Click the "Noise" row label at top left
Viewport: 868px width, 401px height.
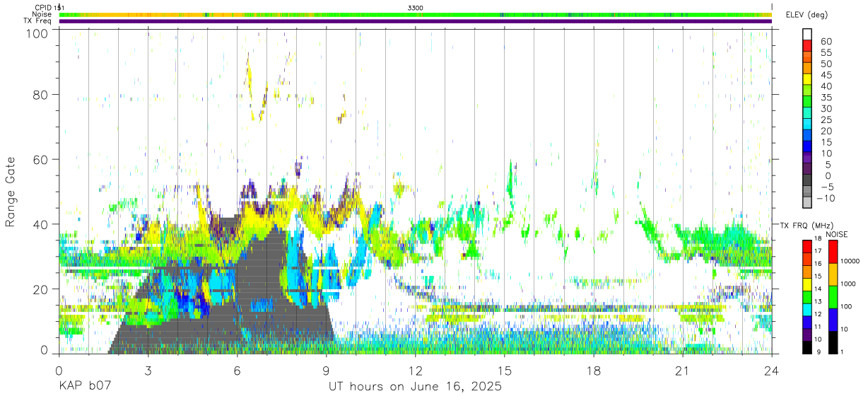42,14
